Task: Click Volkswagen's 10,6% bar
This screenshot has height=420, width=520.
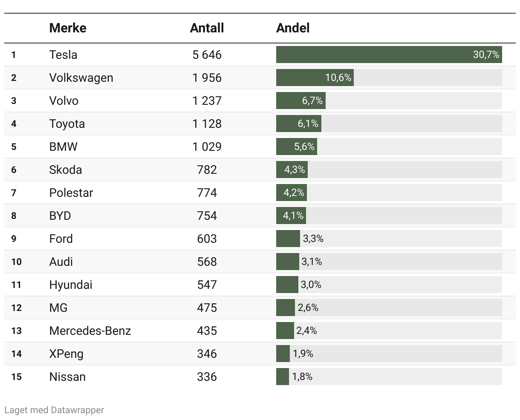Action: (315, 78)
